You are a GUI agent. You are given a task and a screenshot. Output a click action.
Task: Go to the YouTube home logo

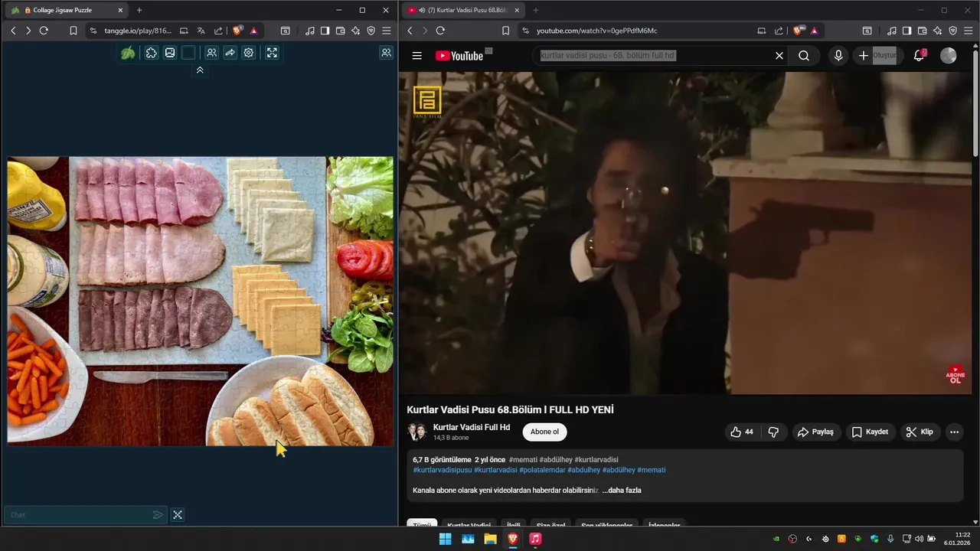point(460,55)
